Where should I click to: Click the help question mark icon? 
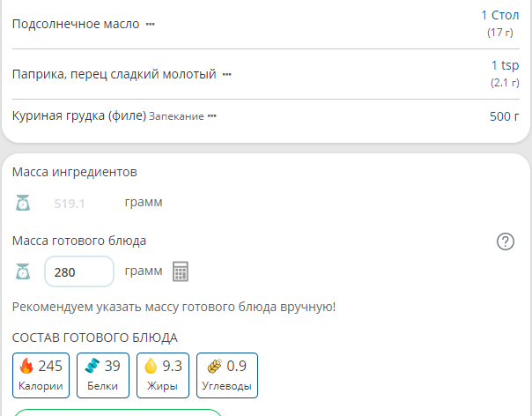tap(506, 241)
